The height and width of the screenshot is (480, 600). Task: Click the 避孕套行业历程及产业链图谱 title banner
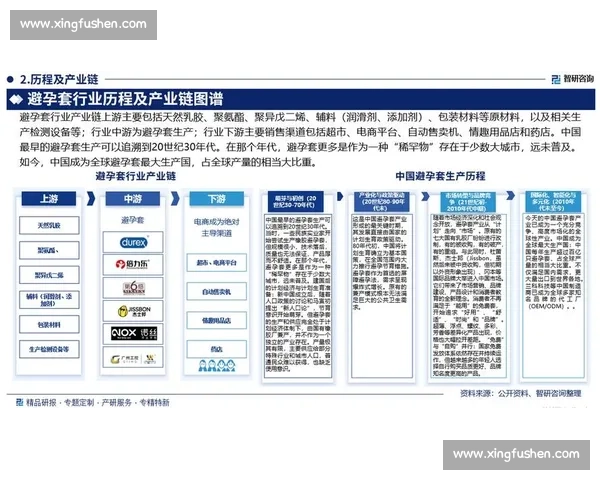click(301, 99)
